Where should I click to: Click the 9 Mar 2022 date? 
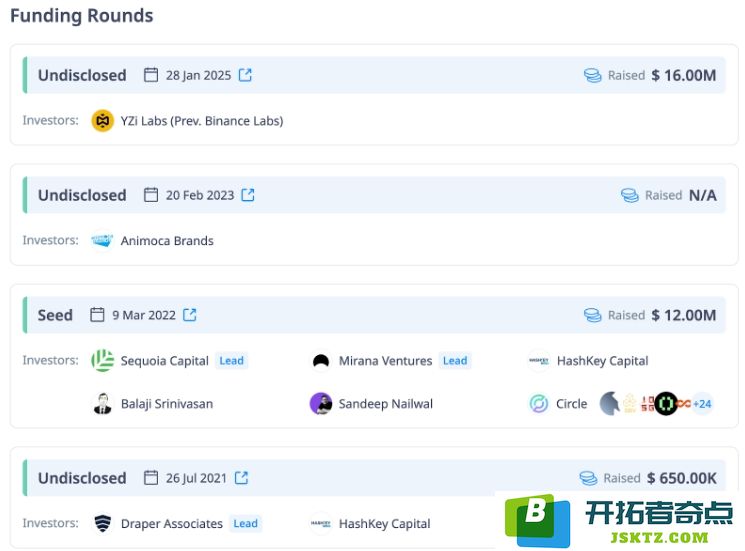[x=144, y=315]
